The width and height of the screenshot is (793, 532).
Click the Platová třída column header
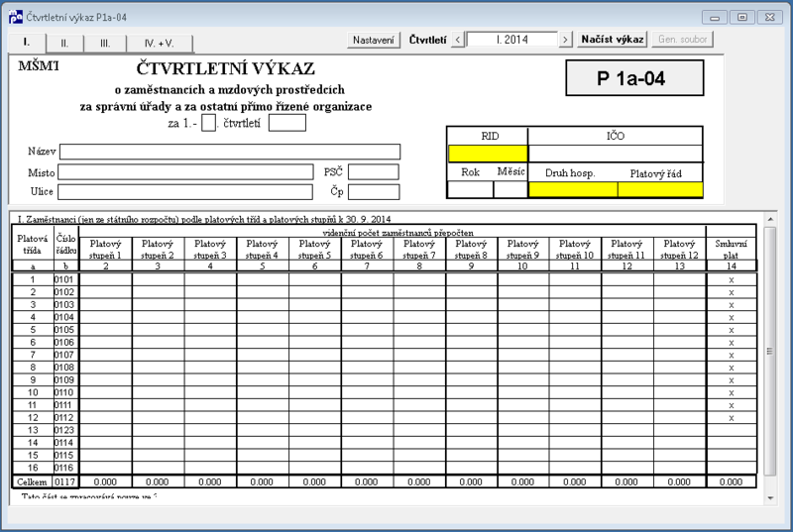[x=33, y=245]
